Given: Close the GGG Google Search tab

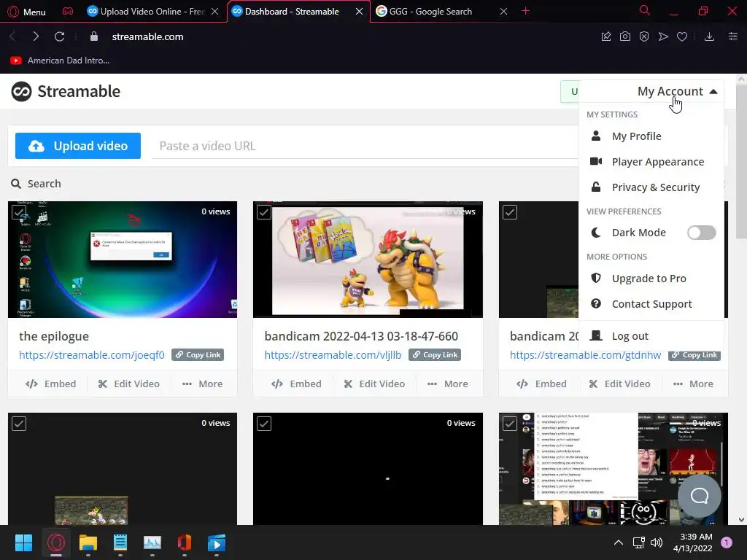Looking at the screenshot, I should pos(503,12).
